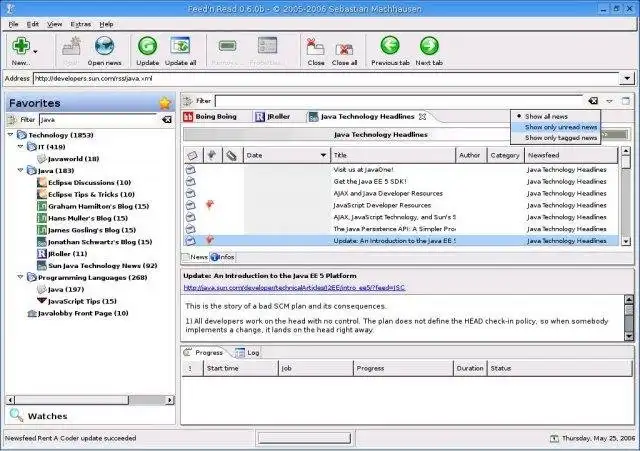Open the news filter options dropdown arrow
Viewport: 640px width, 451px height.
[609, 101]
